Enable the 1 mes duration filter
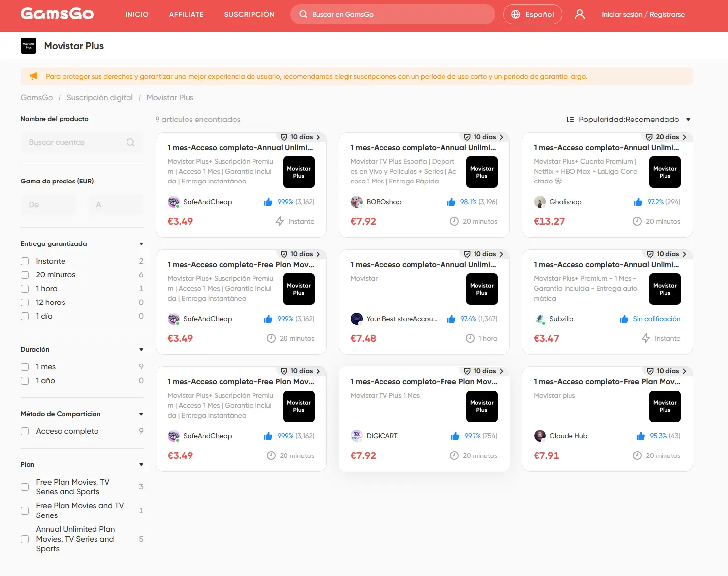728x576 pixels. pyautogui.click(x=25, y=367)
